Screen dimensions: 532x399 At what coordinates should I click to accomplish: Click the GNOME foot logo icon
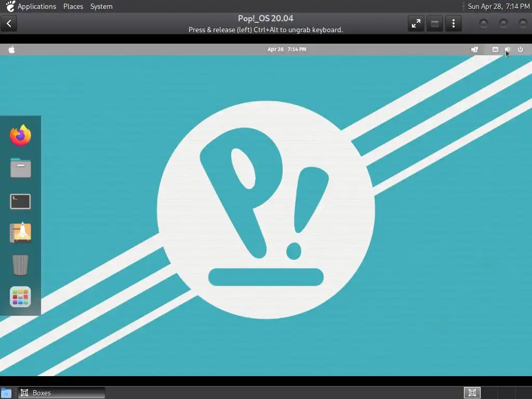(x=10, y=6)
